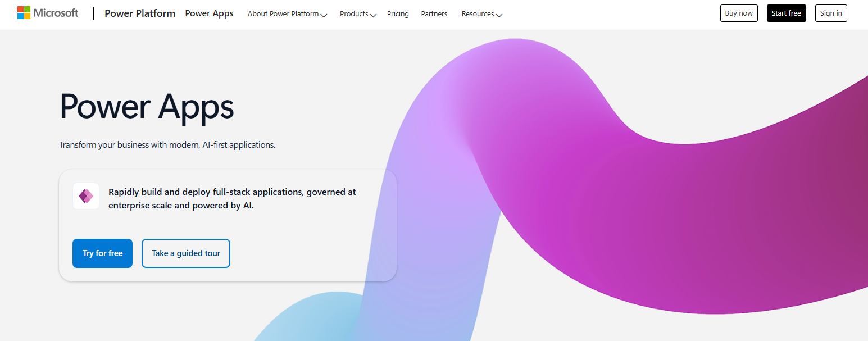This screenshot has width=868, height=341.
Task: Click the Buy now button
Action: point(739,13)
